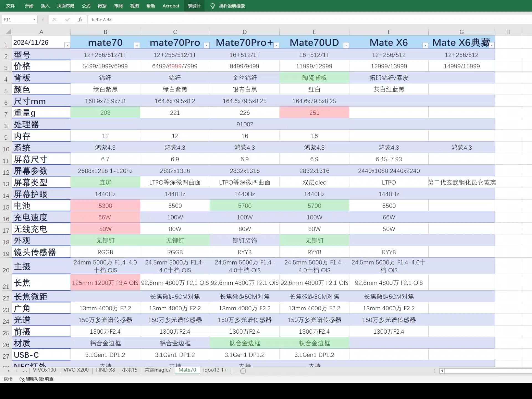Select the 陶瓷背板 green cell
Image resolution: width=532 pixels, height=399 pixels.
click(314, 78)
